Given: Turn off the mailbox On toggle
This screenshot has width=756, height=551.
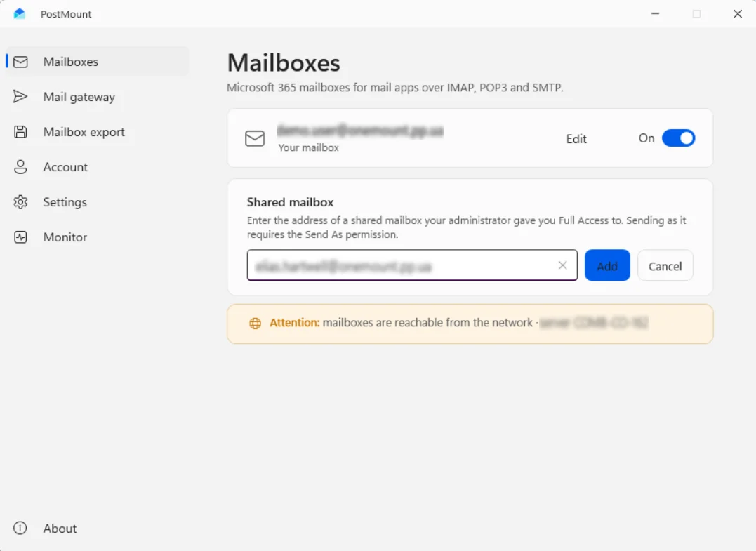Looking at the screenshot, I should tap(678, 138).
